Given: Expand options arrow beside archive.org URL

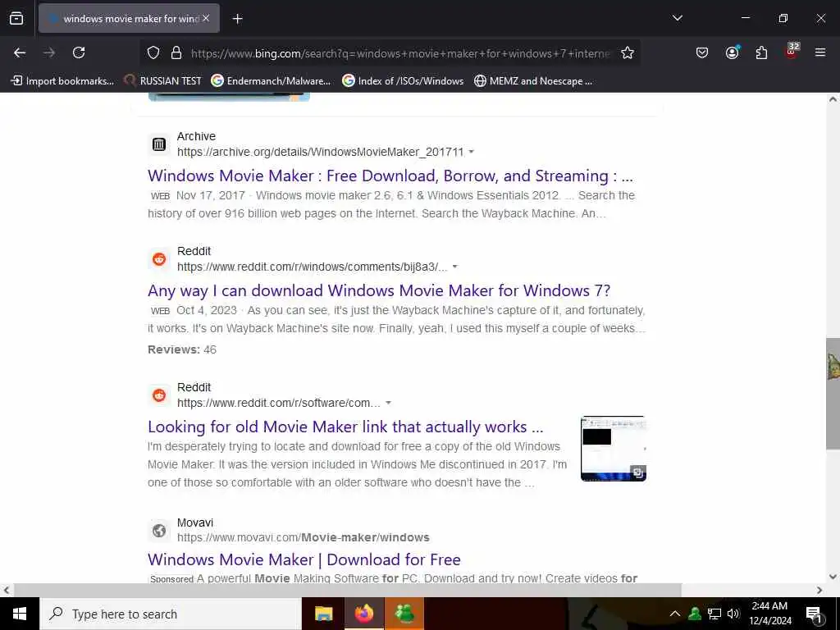Looking at the screenshot, I should tap(472, 152).
